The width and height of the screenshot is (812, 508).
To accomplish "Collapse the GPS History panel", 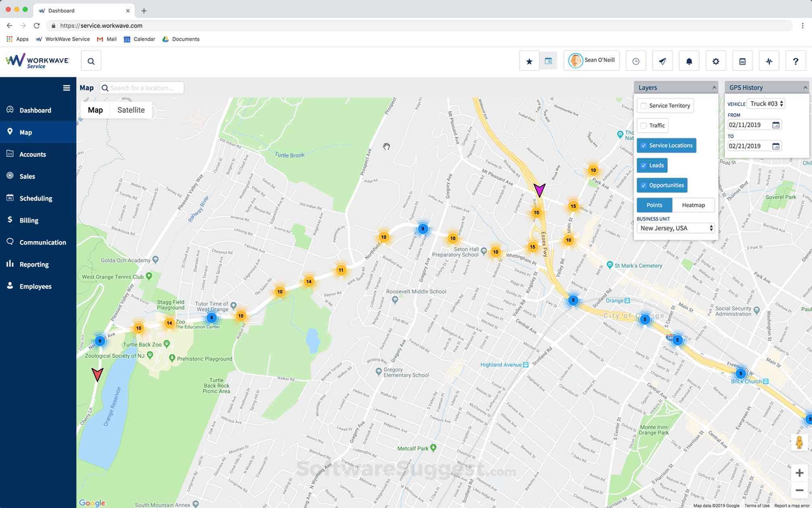I will click(x=804, y=87).
